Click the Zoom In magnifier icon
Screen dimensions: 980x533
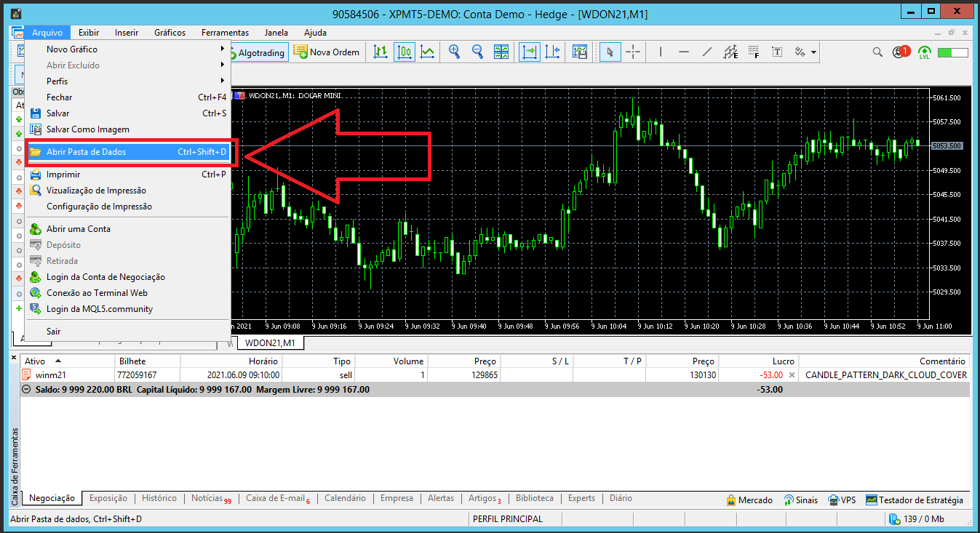(454, 52)
